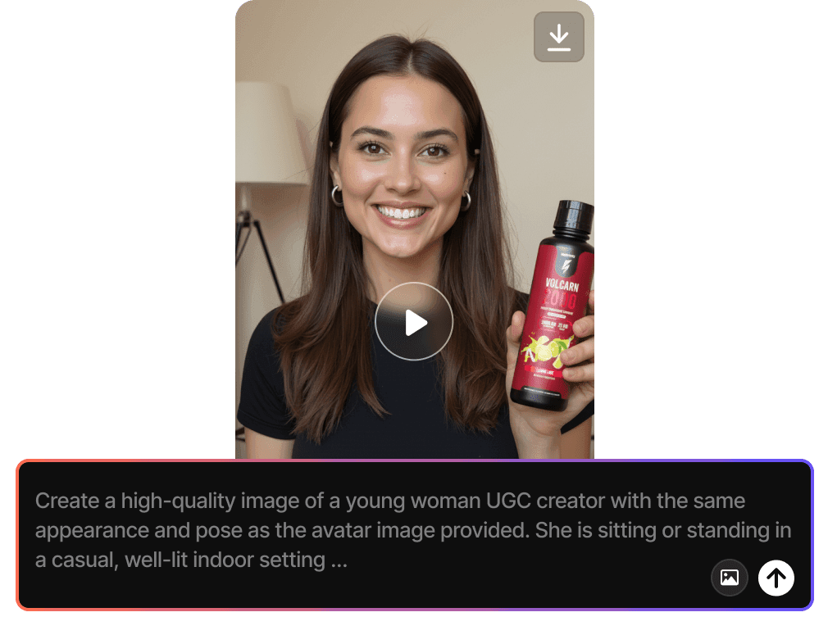Attach a reference image to the prompt

pos(730,578)
